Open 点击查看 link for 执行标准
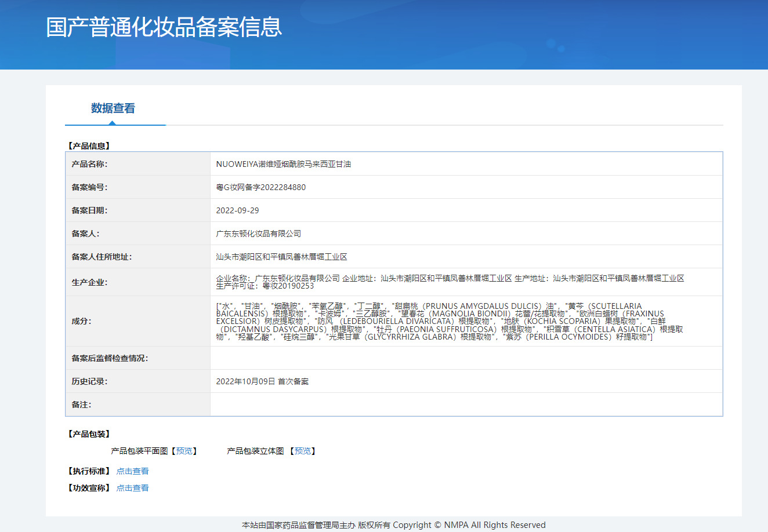The width and height of the screenshot is (768, 532). click(x=132, y=471)
